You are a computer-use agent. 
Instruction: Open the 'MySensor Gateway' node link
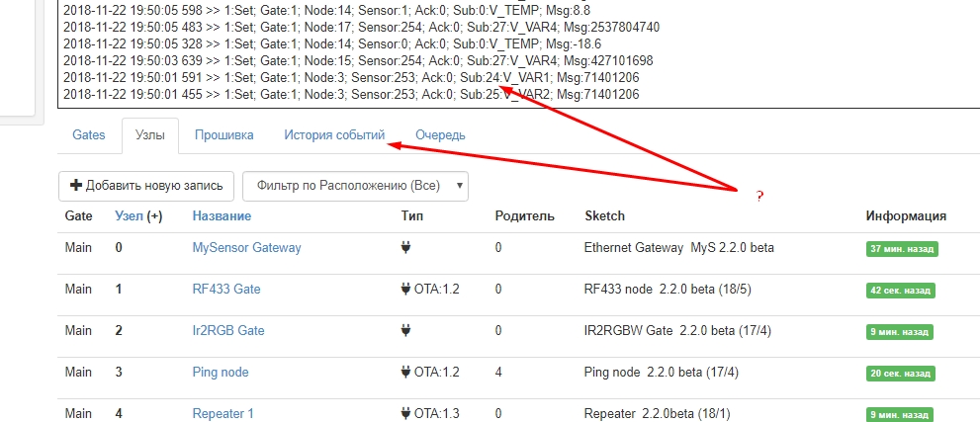click(246, 248)
